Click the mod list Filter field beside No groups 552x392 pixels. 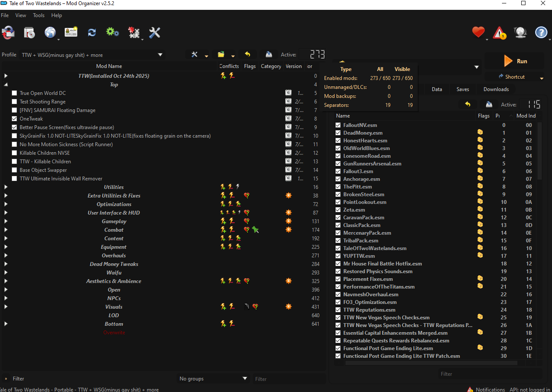click(289, 379)
